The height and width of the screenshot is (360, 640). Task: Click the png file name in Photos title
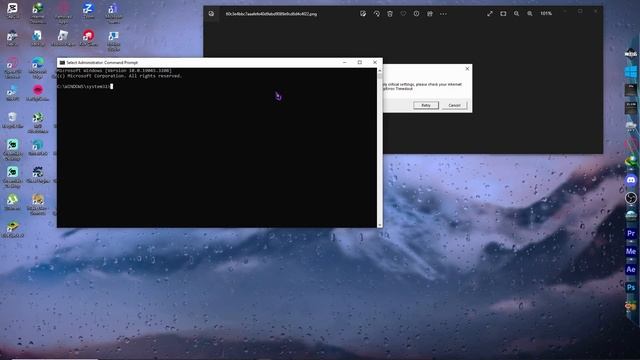coord(271,14)
